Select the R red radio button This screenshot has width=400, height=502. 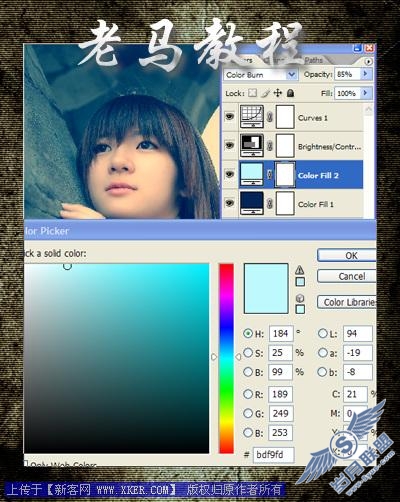click(x=248, y=394)
